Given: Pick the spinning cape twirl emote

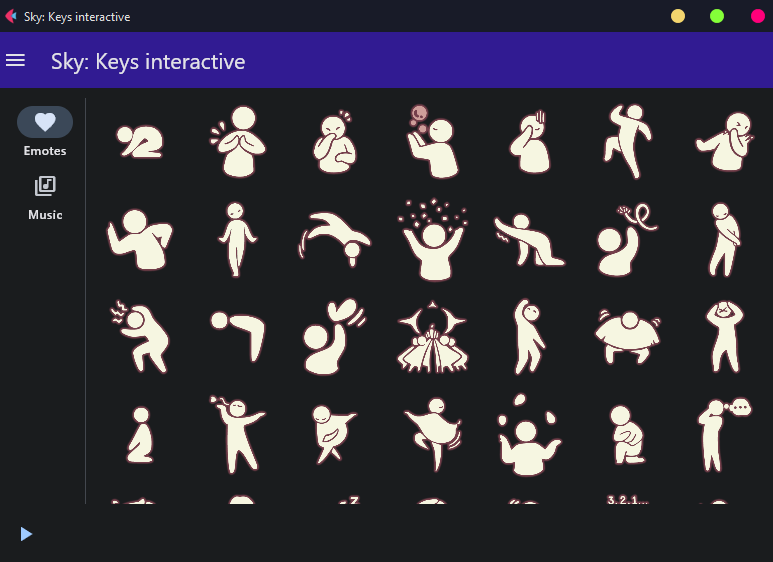Looking at the screenshot, I should pyautogui.click(x=433, y=435).
